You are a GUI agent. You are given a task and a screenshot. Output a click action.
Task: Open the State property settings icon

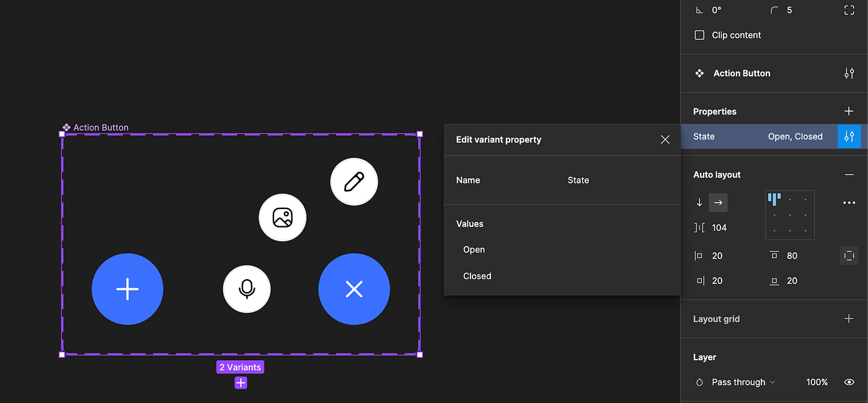click(x=849, y=136)
